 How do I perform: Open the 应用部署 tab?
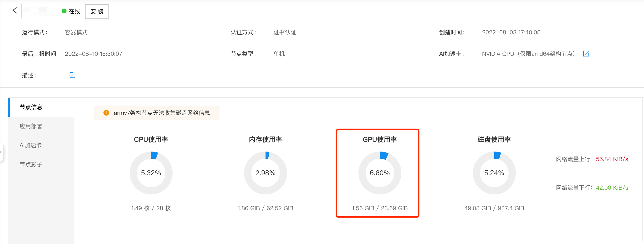click(41, 126)
